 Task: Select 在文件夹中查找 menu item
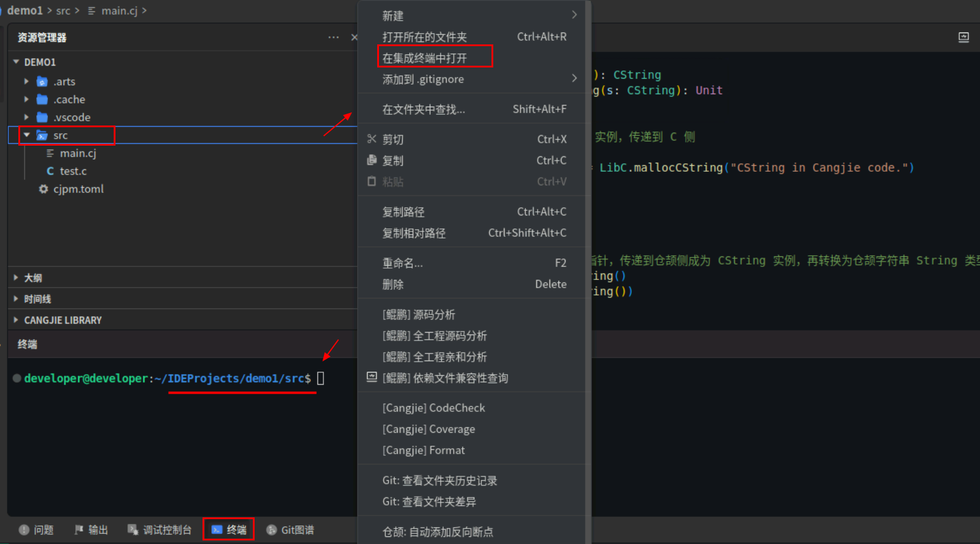coord(471,109)
